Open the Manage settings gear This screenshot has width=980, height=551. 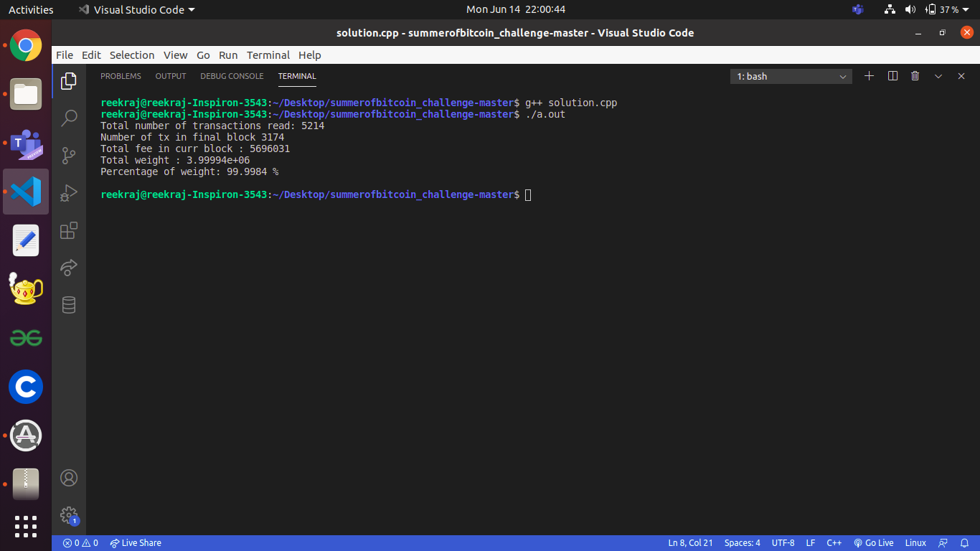(68, 514)
